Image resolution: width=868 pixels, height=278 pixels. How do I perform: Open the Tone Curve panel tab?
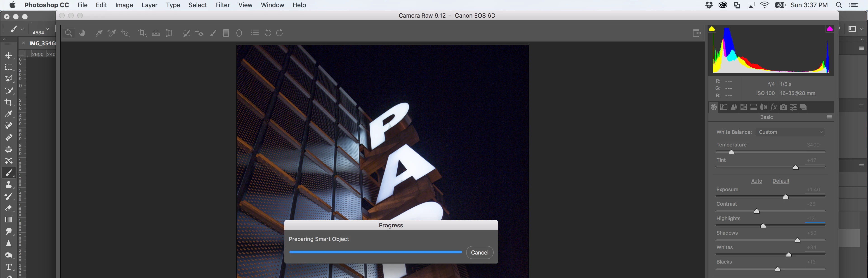click(x=724, y=107)
